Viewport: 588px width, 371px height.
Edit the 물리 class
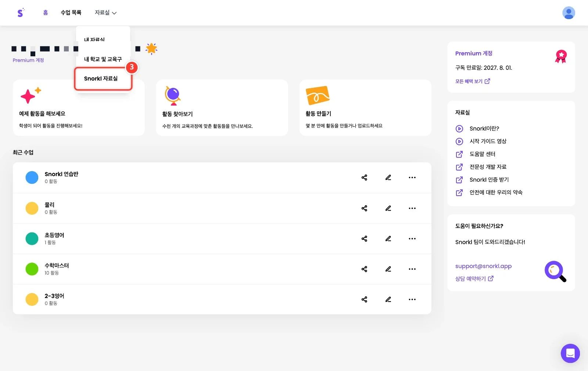click(388, 208)
